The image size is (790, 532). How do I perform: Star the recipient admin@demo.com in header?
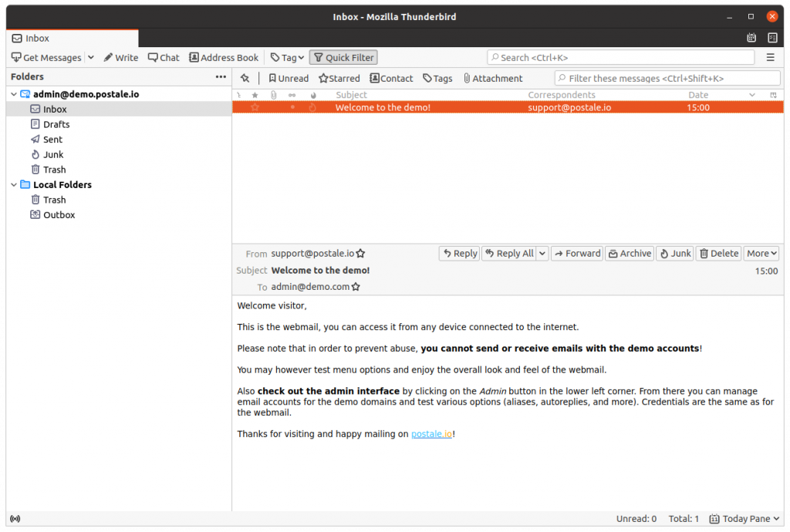(x=356, y=286)
